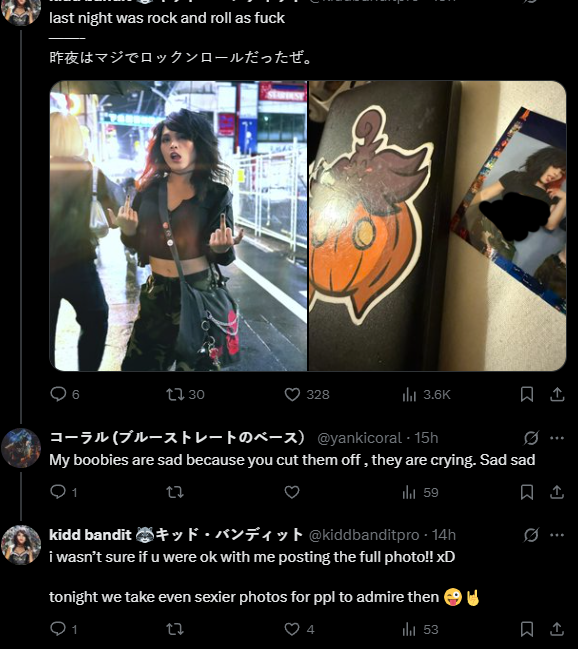The width and height of the screenshot is (578, 649).
Task: Open the pumpkin sticker photo
Action: pos(438,226)
